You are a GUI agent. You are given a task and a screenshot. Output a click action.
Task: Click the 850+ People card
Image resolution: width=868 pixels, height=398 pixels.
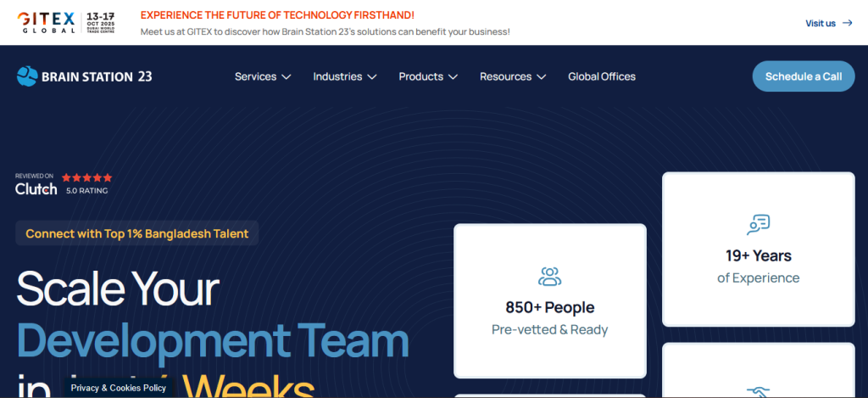549,301
